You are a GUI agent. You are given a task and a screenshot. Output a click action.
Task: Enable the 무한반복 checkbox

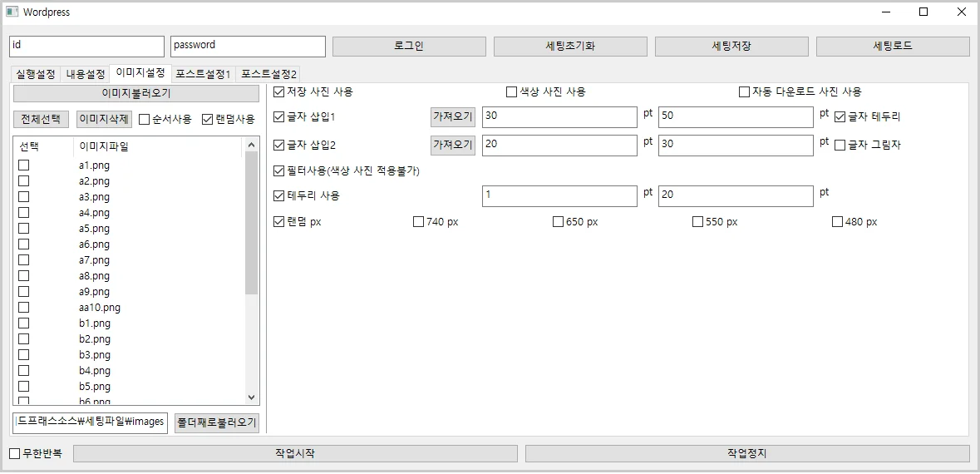(x=15, y=454)
